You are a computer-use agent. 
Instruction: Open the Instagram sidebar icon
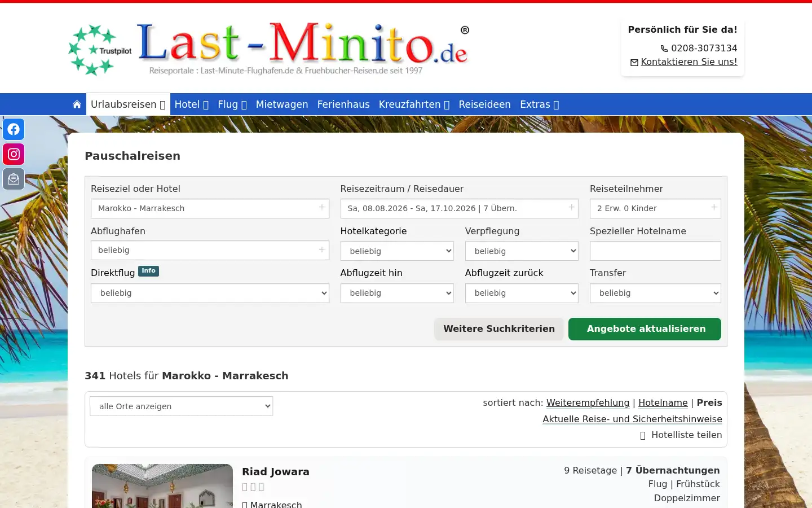pos(14,154)
